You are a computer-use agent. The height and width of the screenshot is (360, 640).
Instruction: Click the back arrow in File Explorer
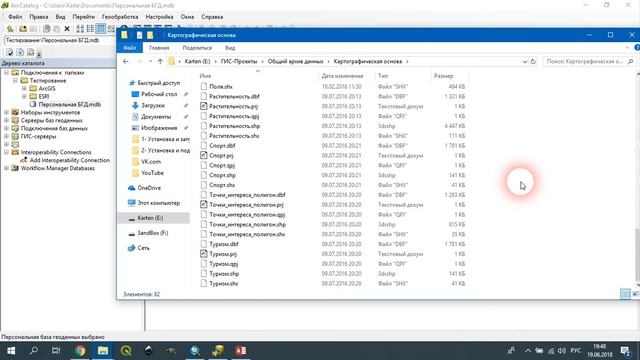[x=126, y=61]
